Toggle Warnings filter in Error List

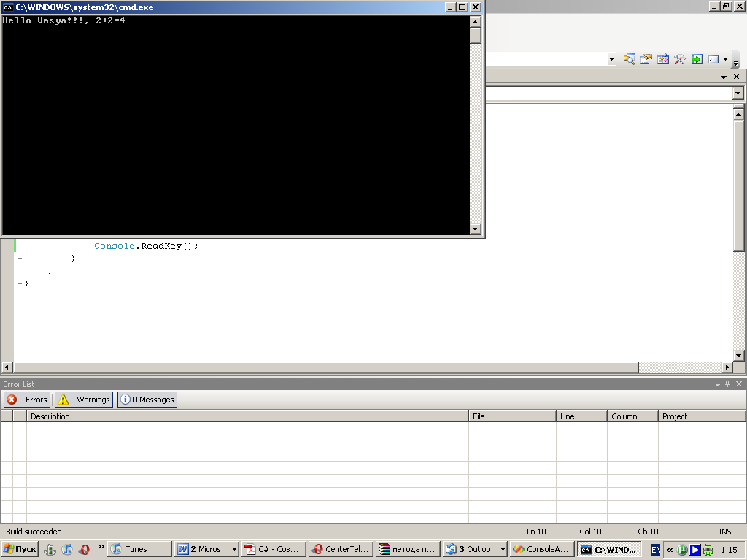pos(85,400)
